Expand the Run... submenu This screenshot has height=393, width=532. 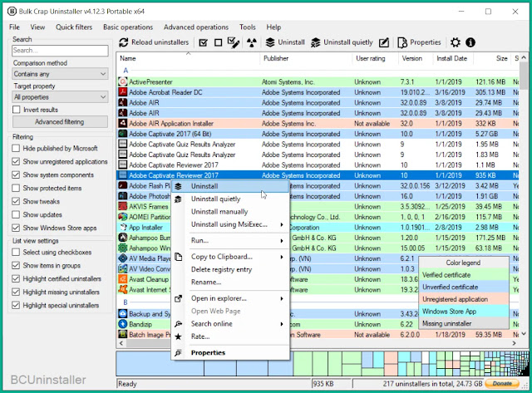pyautogui.click(x=282, y=241)
